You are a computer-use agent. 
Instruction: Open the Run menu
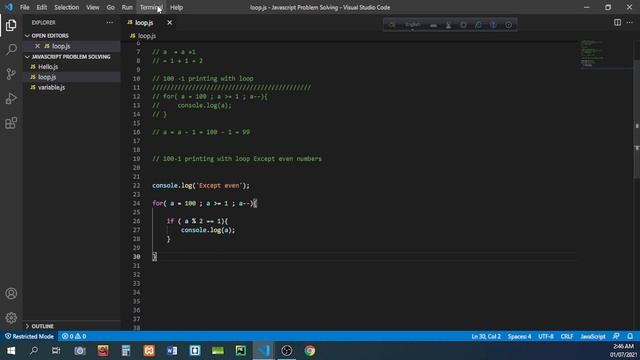tap(127, 7)
